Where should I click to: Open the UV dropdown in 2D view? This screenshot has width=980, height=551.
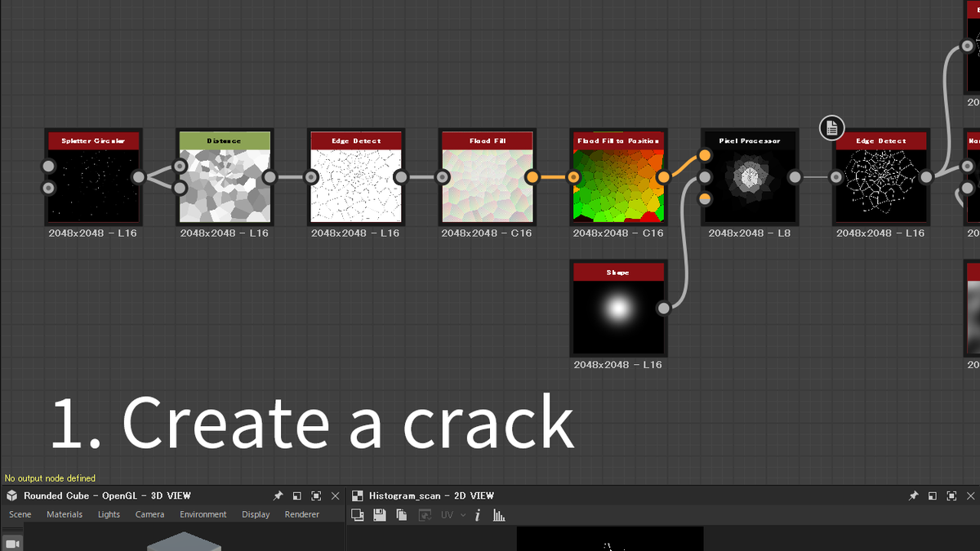[x=453, y=515]
